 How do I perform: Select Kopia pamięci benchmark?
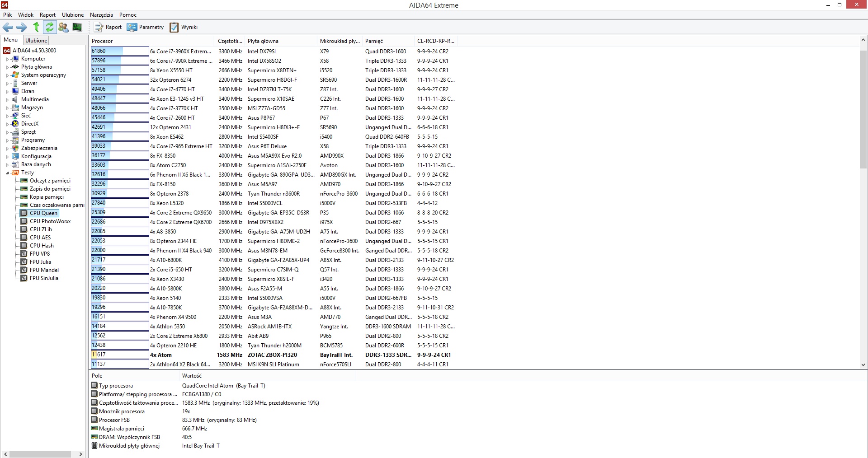click(x=47, y=197)
